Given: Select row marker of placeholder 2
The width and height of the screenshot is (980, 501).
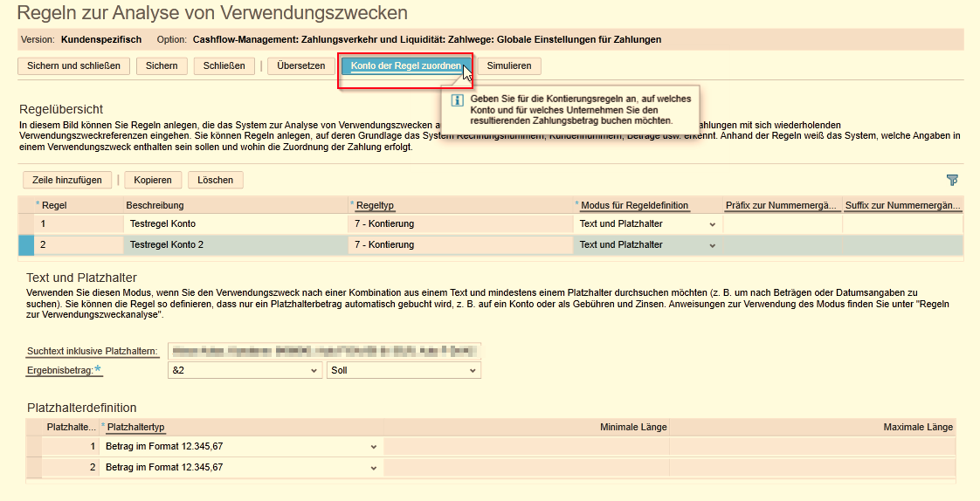Looking at the screenshot, I should [34, 467].
